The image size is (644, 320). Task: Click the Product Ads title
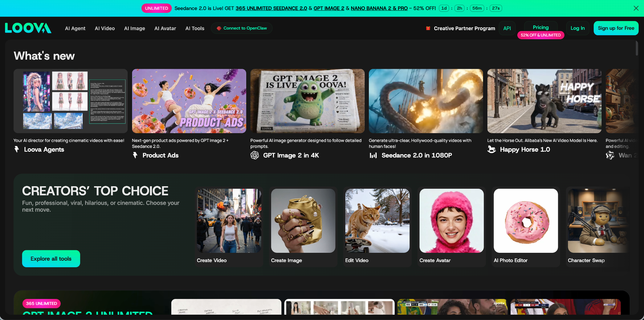click(160, 155)
